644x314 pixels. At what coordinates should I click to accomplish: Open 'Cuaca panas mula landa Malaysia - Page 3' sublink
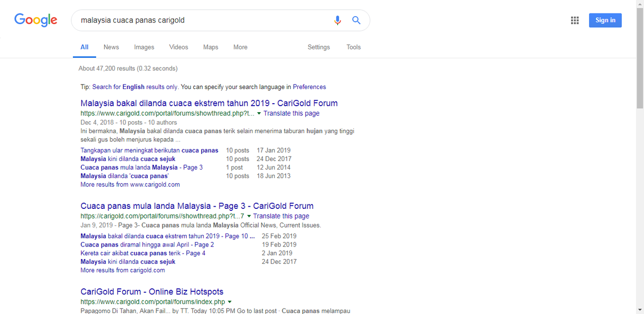(141, 168)
